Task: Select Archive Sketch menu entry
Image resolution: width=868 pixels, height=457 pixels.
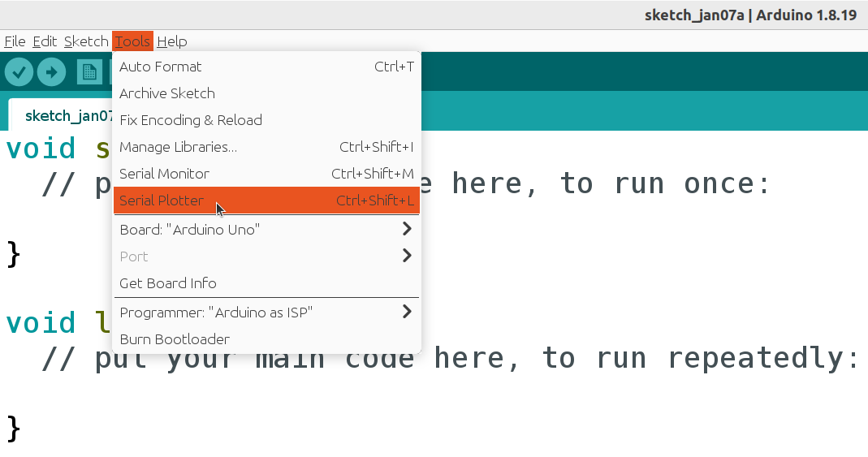Action: click(267, 93)
